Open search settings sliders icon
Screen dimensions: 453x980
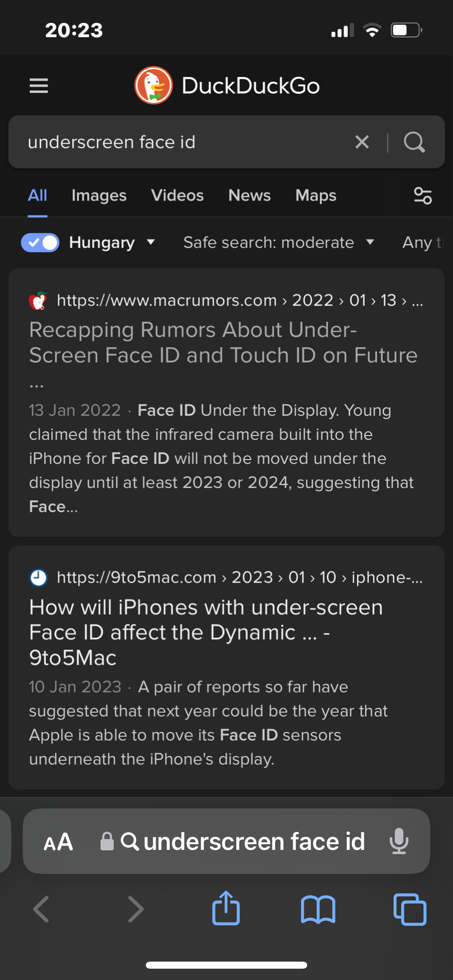click(423, 196)
